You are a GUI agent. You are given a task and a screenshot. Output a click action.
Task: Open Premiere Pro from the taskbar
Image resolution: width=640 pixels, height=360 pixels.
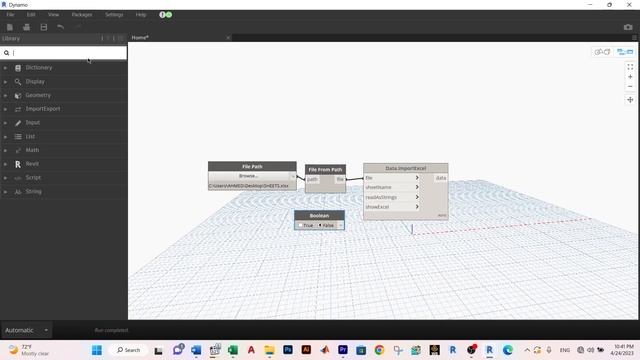coord(343,350)
